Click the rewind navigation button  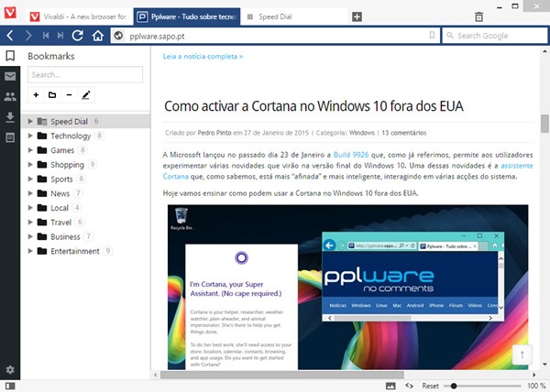46,36
